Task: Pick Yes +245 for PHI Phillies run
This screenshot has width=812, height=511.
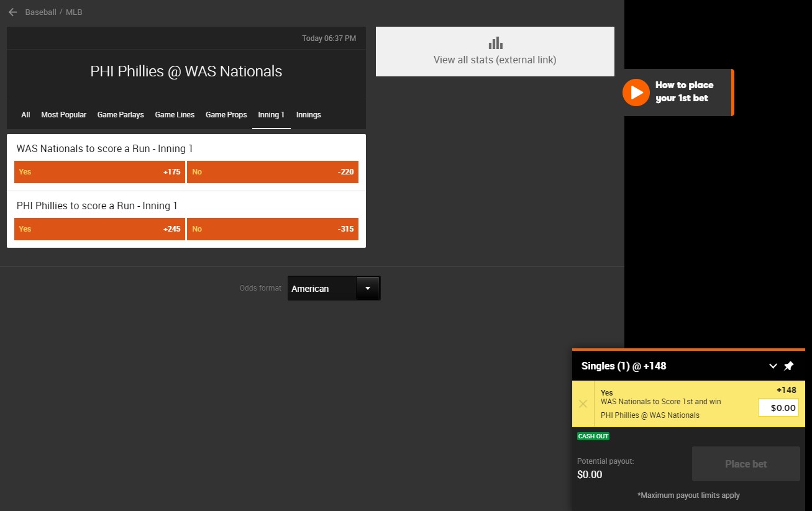Action: (x=99, y=229)
